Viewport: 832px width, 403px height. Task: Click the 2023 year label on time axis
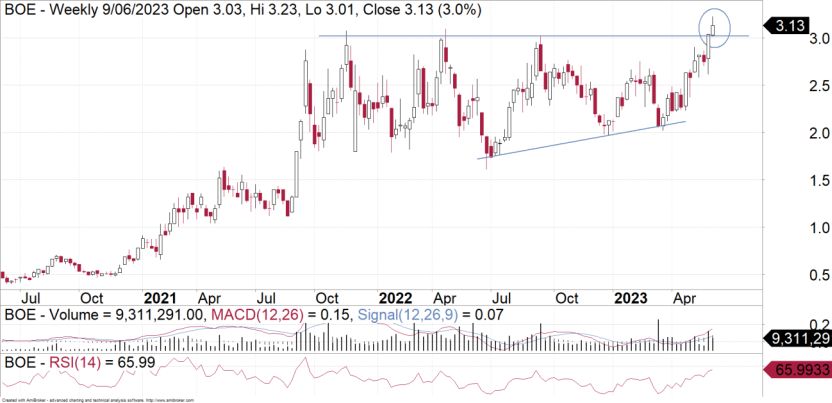click(631, 298)
